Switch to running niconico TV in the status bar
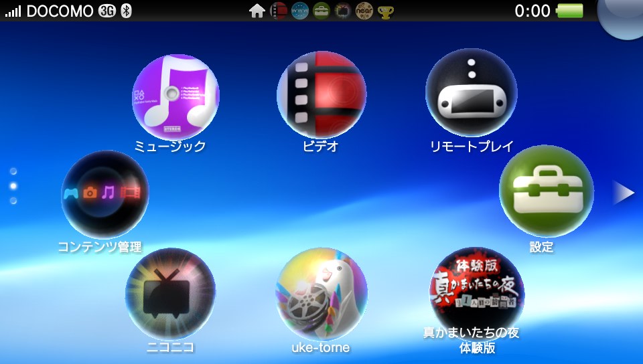643x364 pixels. click(342, 11)
